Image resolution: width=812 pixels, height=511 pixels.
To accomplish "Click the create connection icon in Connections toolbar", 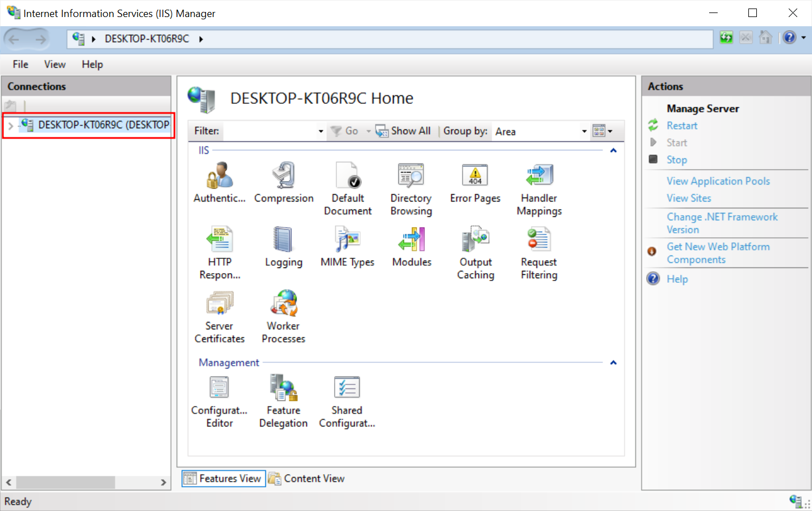I will point(10,106).
